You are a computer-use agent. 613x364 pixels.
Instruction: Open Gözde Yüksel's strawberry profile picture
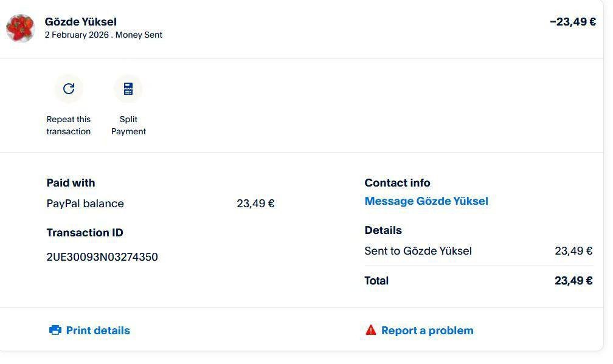click(21, 28)
